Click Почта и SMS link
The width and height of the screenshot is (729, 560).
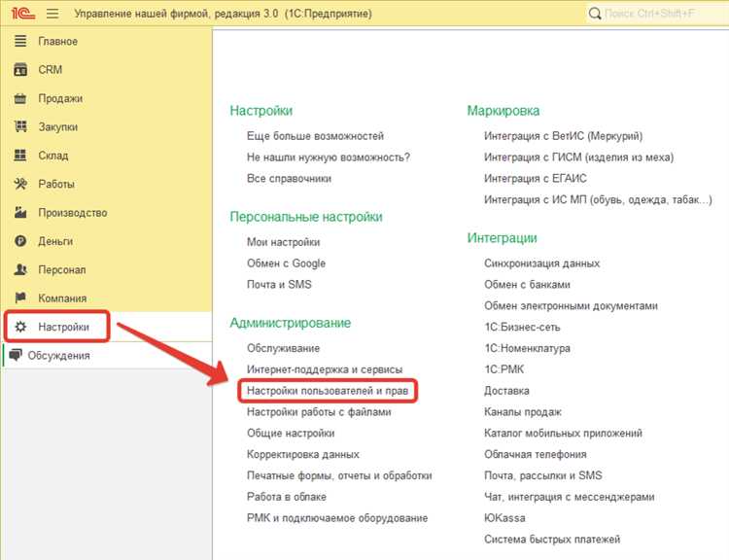(x=279, y=284)
